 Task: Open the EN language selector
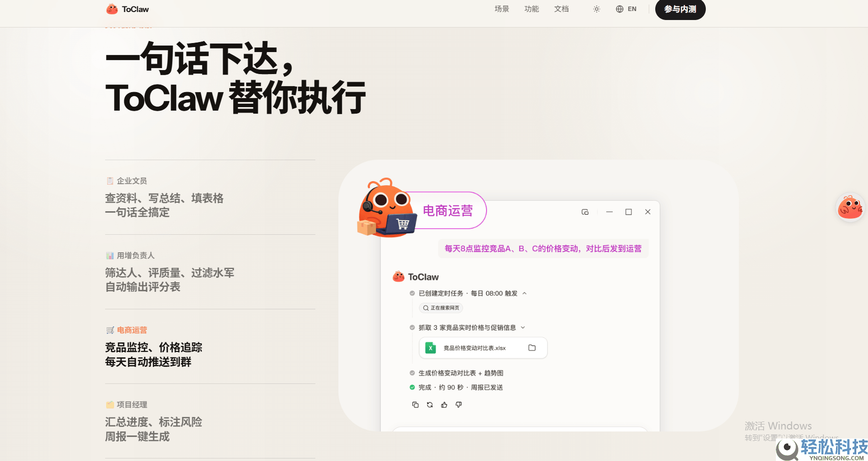(x=632, y=9)
